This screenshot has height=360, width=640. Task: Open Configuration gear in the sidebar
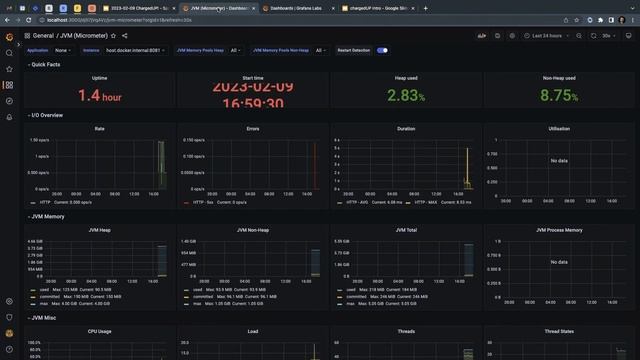[x=9, y=301]
